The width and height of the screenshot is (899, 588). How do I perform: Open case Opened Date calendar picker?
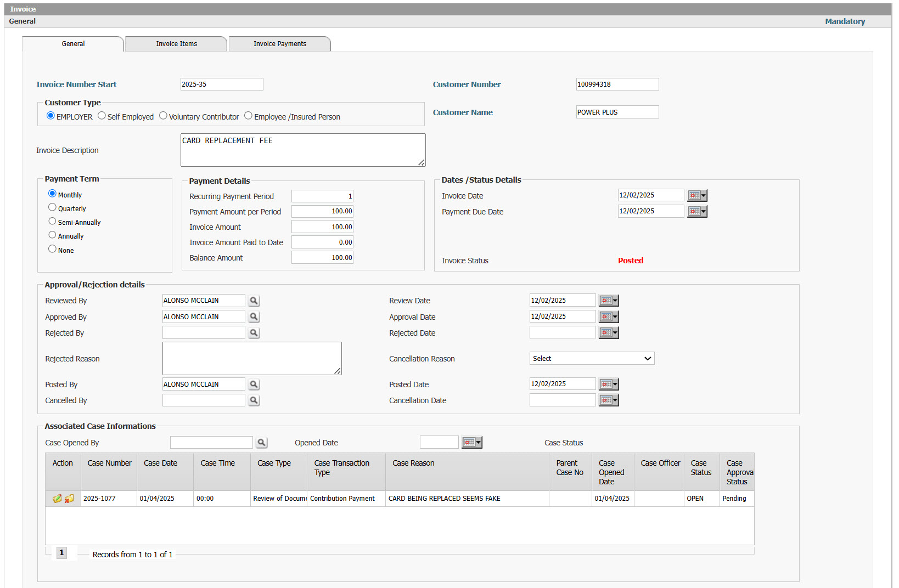471,442
